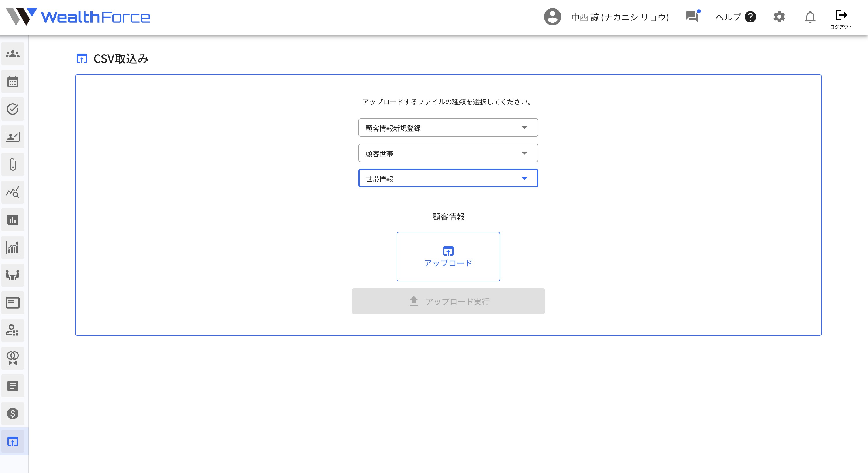
Task: Select the CSV取込み upload icon in sidebar
Action: click(13, 441)
